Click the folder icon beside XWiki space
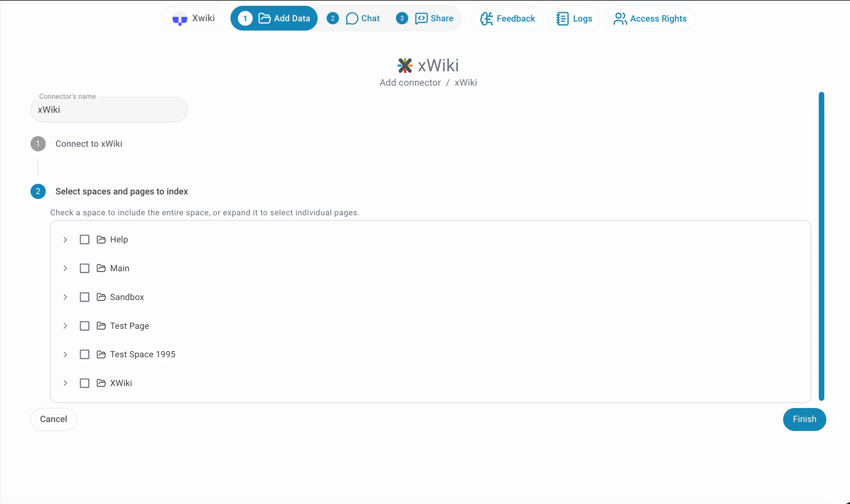Image resolution: width=850 pixels, height=504 pixels. click(x=101, y=383)
